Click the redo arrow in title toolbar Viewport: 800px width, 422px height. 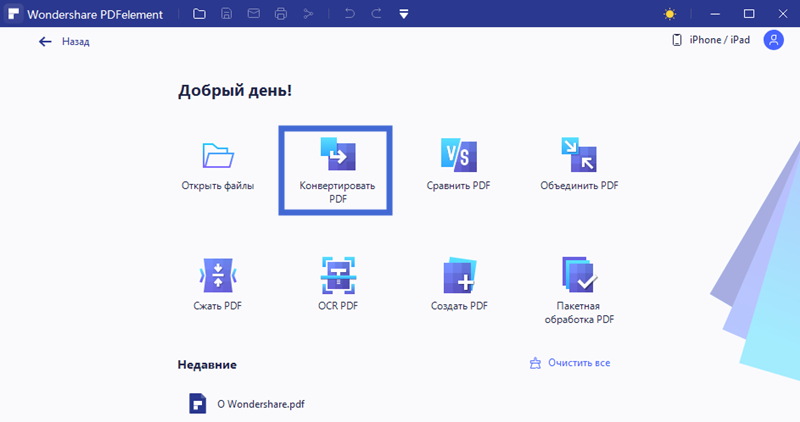click(x=377, y=14)
